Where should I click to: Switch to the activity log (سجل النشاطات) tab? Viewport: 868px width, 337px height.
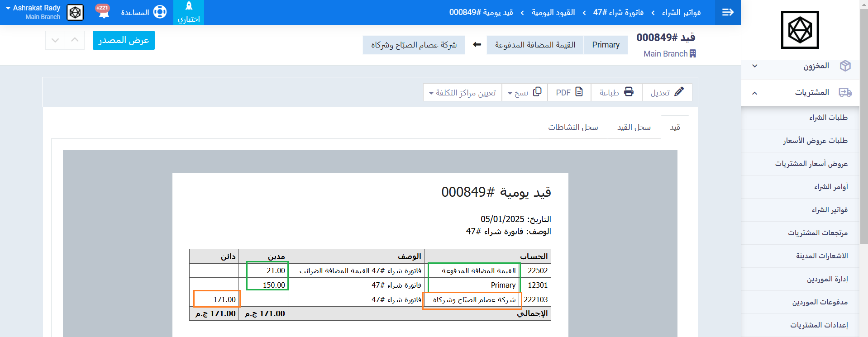pos(573,127)
